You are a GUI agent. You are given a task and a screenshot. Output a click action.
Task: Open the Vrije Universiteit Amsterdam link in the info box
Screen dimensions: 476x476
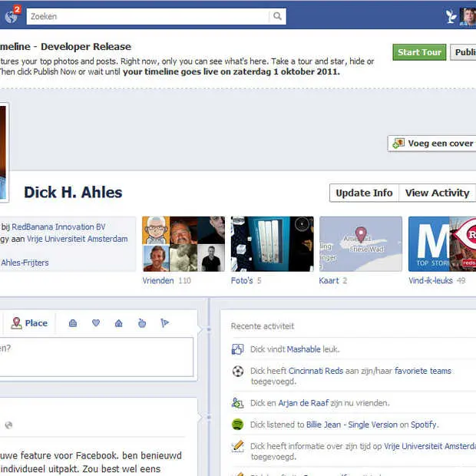77,239
